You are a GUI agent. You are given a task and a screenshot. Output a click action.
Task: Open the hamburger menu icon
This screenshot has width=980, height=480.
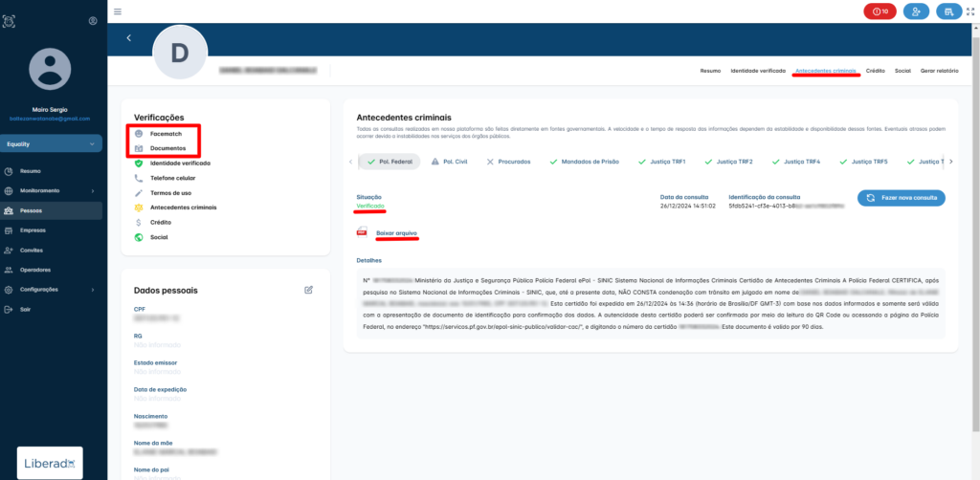click(x=118, y=11)
